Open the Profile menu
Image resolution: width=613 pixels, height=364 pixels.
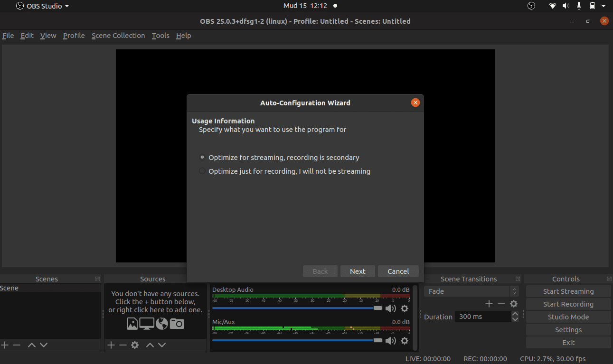(x=74, y=36)
